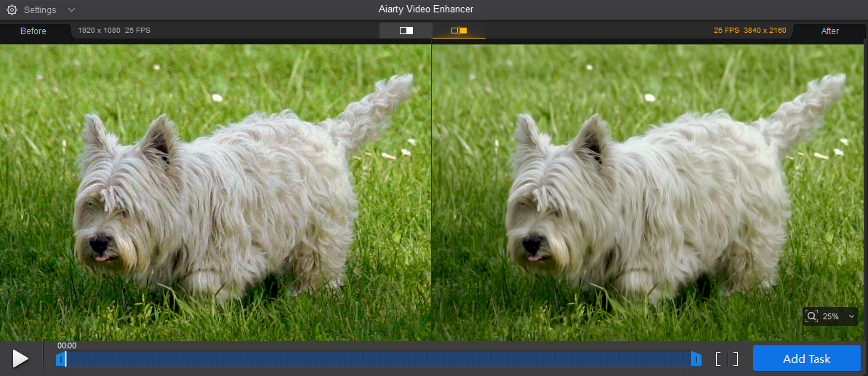This screenshot has height=376, width=868.
Task: Click the middle of the timeline bar
Action: click(378, 359)
